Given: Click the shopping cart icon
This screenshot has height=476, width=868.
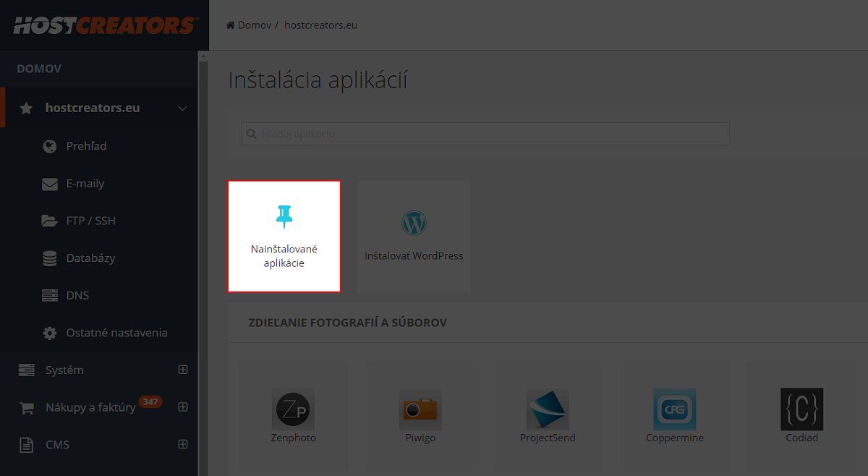Looking at the screenshot, I should (27, 407).
